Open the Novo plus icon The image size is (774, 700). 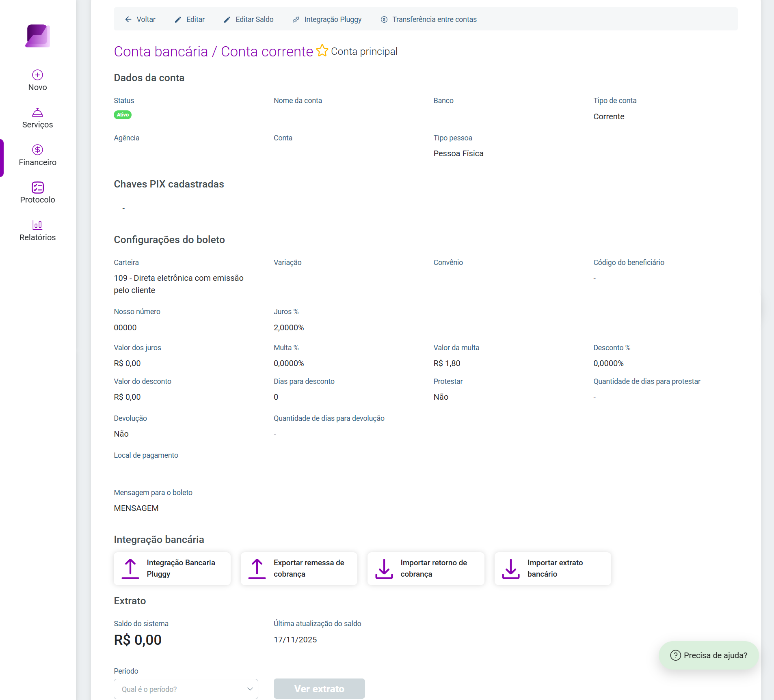click(x=38, y=75)
